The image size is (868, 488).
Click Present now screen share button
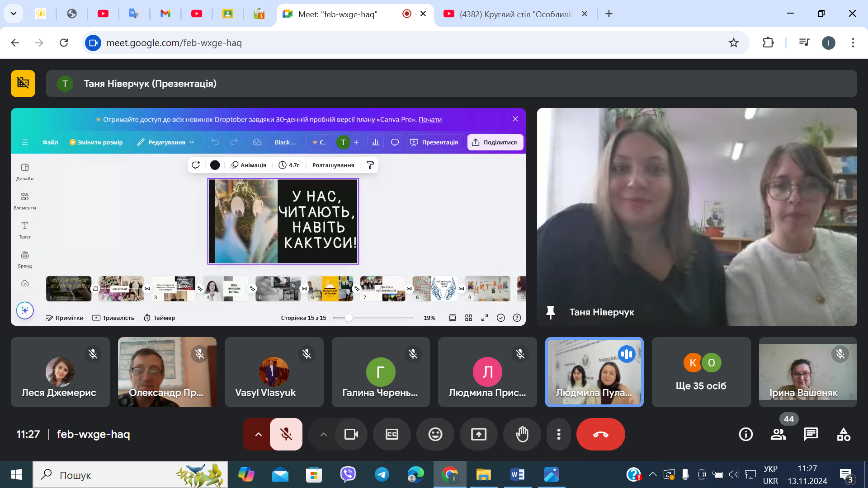(478, 434)
